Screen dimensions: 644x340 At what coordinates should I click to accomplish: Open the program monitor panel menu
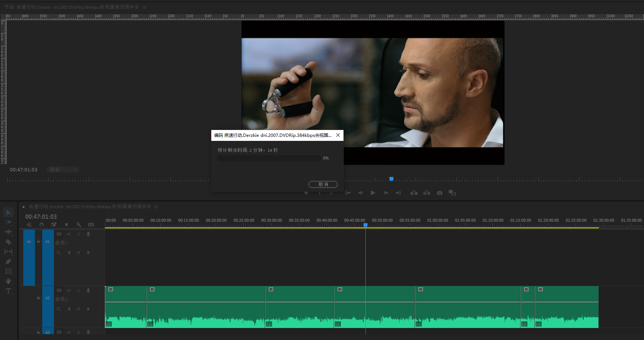point(144,7)
